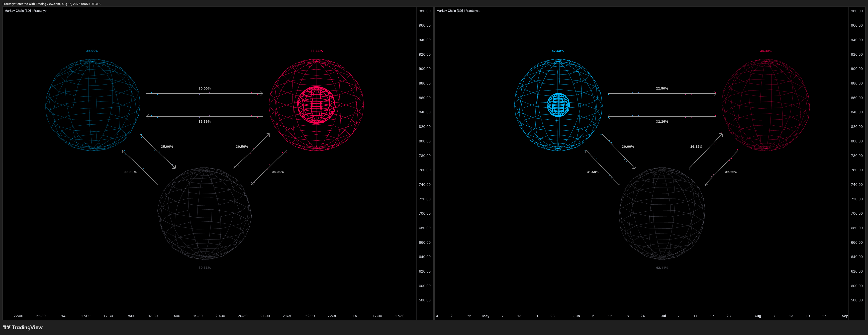Click the diagonal arrow beside 31.58%
This screenshot has width=868, height=335.
point(602,167)
